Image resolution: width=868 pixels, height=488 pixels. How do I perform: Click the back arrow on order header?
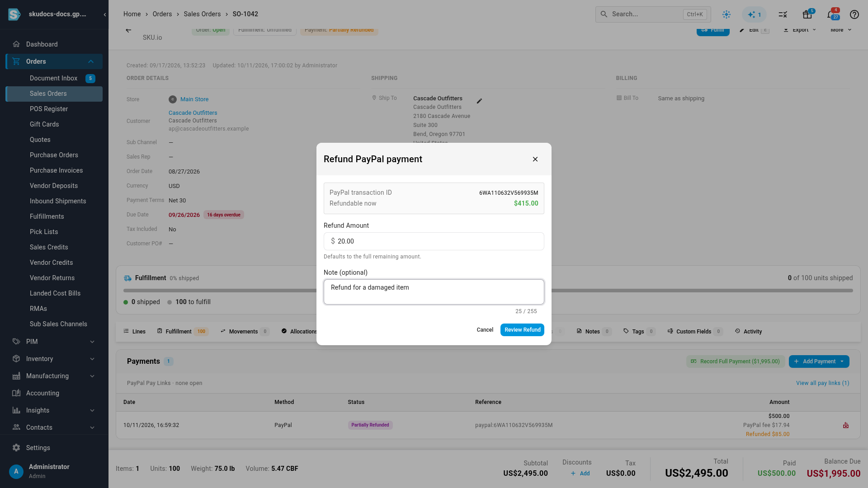(x=128, y=30)
